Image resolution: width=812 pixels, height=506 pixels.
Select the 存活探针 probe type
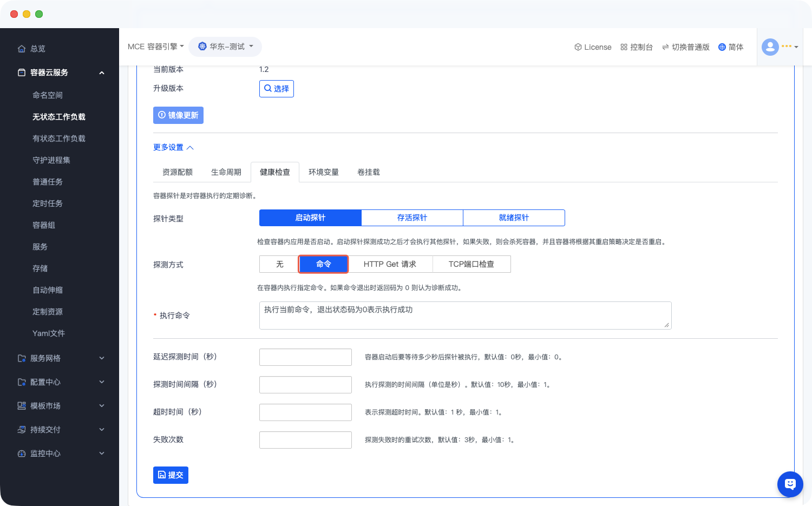pyautogui.click(x=412, y=218)
